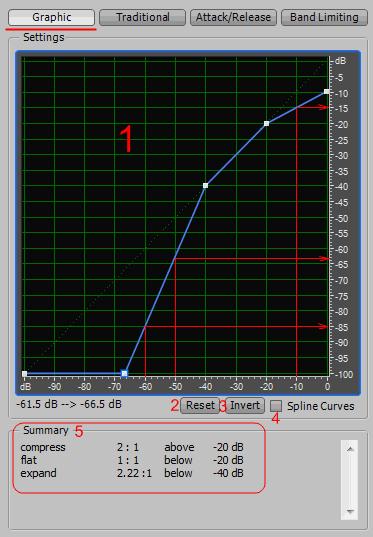Viewport: 373px width, 537px height.
Task: Select the Attack/Release tab
Action: point(233,17)
